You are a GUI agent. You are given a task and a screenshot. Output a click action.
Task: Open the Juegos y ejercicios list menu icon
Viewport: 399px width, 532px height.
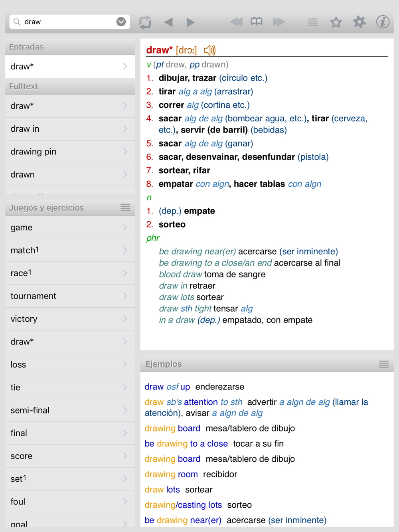tap(125, 208)
